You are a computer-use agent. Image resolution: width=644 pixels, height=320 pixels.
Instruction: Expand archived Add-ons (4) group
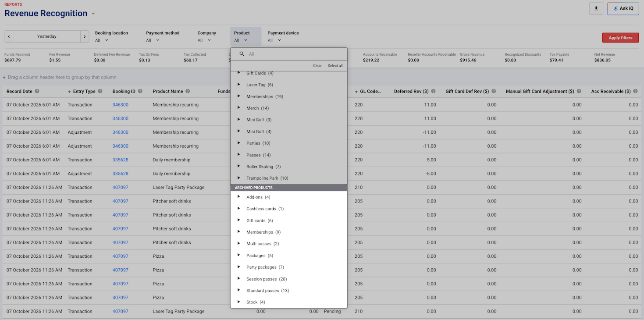click(x=238, y=197)
